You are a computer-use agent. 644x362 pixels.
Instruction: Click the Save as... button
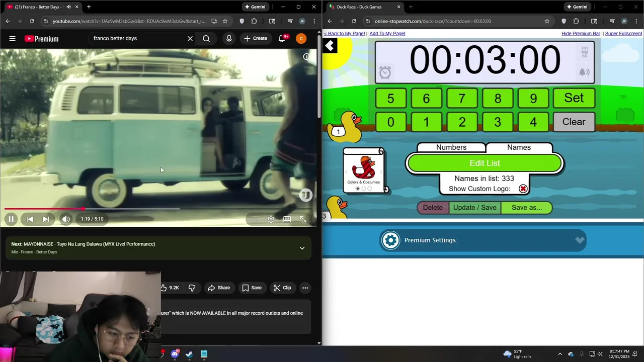pos(527,208)
